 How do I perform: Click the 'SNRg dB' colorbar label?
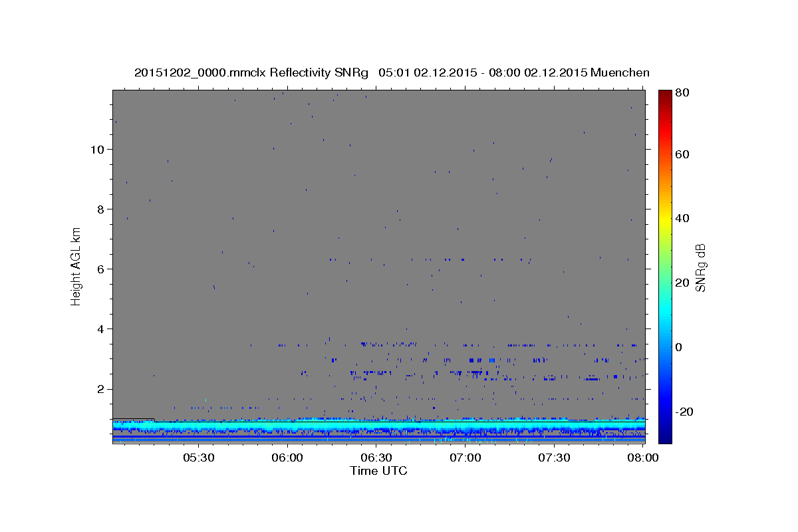700,268
